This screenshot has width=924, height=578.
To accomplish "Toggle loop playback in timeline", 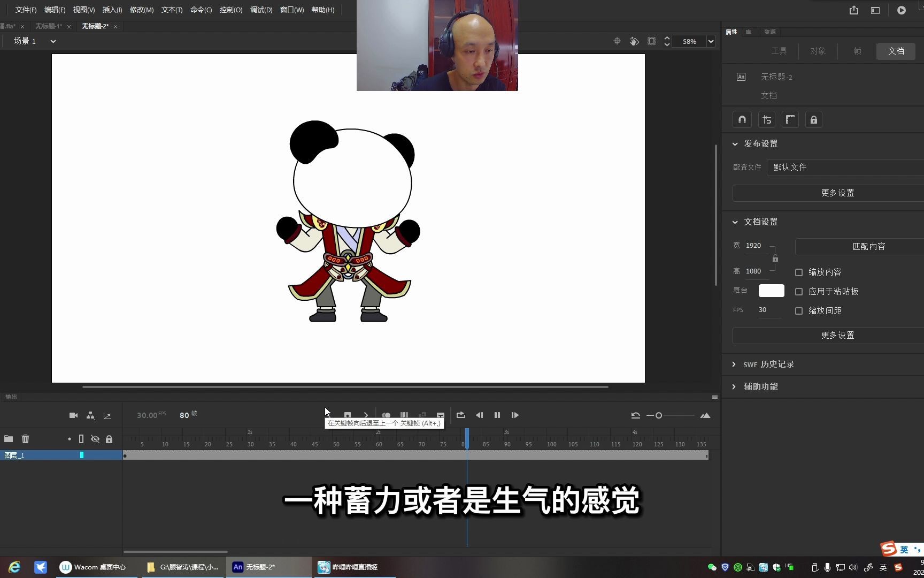I will (461, 415).
